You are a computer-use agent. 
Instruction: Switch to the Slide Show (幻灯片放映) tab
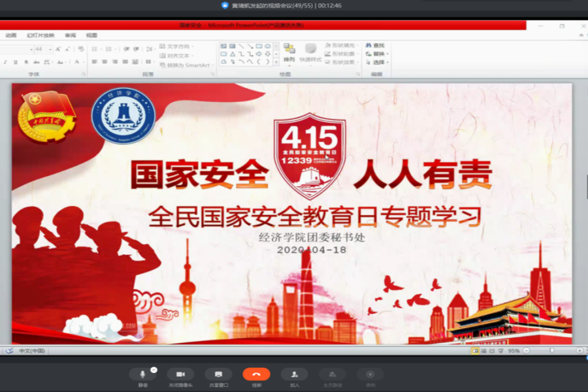(x=39, y=36)
